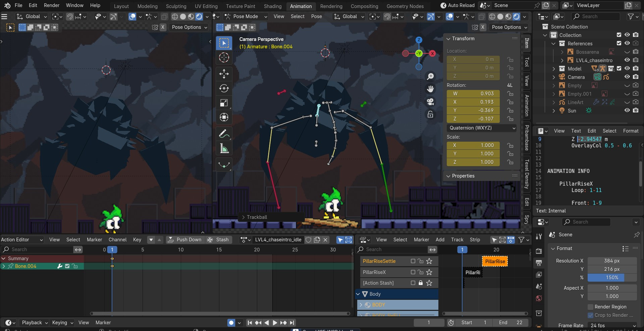This screenshot has height=331, width=644.
Task: Select the PillarRise NLA strip
Action: point(495,262)
